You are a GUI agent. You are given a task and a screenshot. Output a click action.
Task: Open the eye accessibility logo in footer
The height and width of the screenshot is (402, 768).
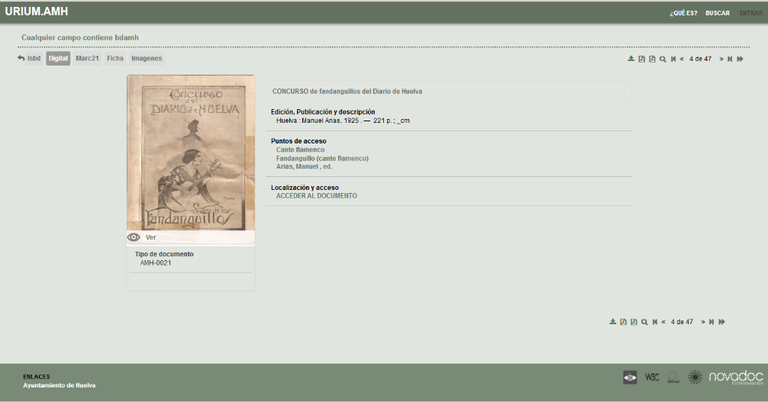[630, 377]
